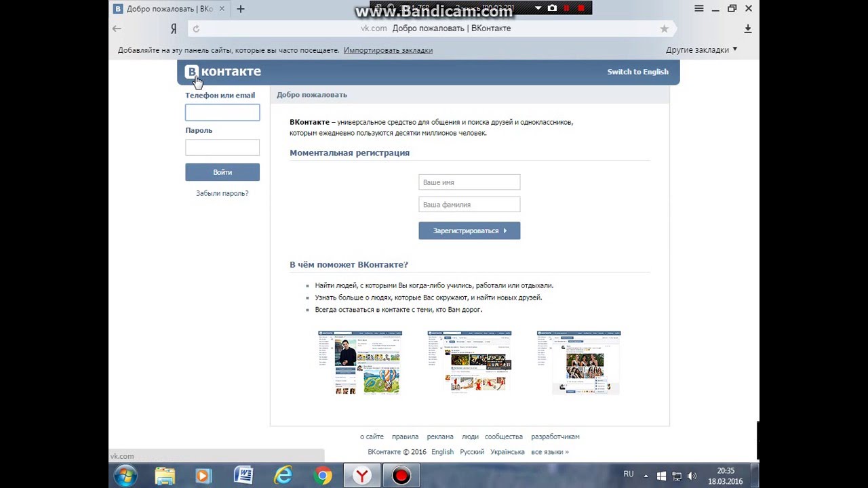Launch Windows Media Player from taskbar

click(x=203, y=476)
